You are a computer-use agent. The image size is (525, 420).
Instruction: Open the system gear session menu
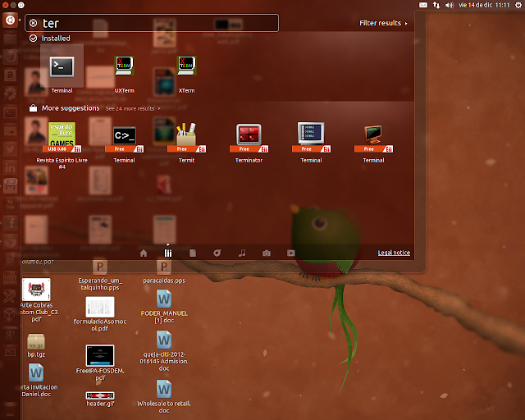518,5
